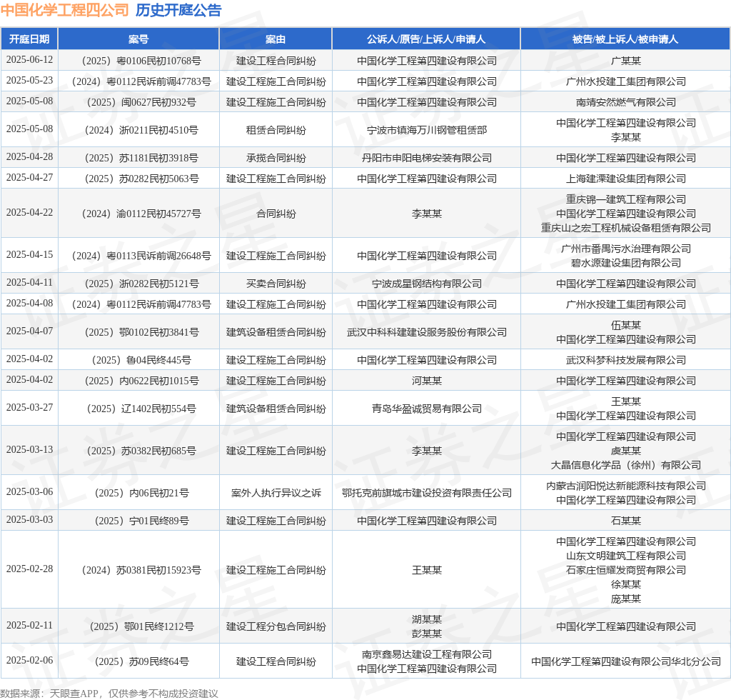Click the 开庭日期 column header
Viewport: 731px width, 700px height.
pyautogui.click(x=29, y=39)
